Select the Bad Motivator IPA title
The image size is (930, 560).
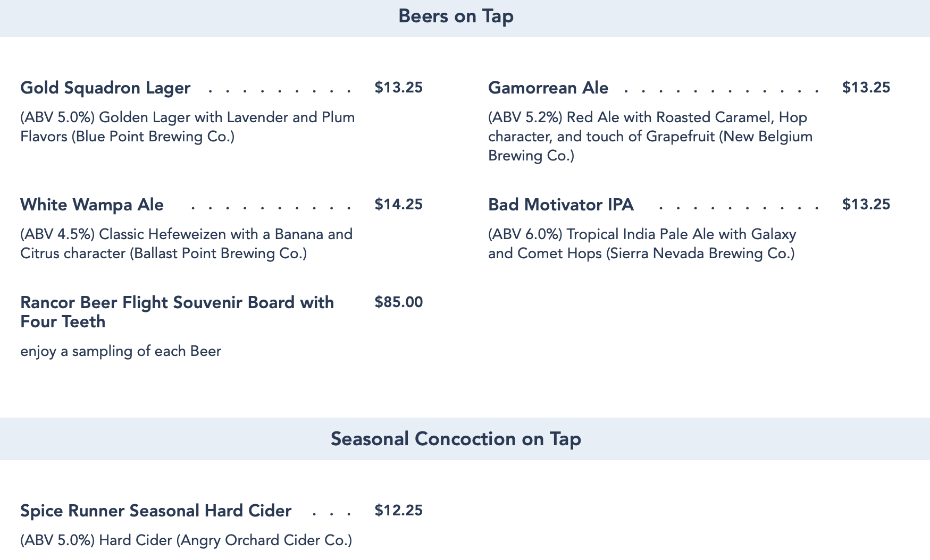pyautogui.click(x=560, y=205)
